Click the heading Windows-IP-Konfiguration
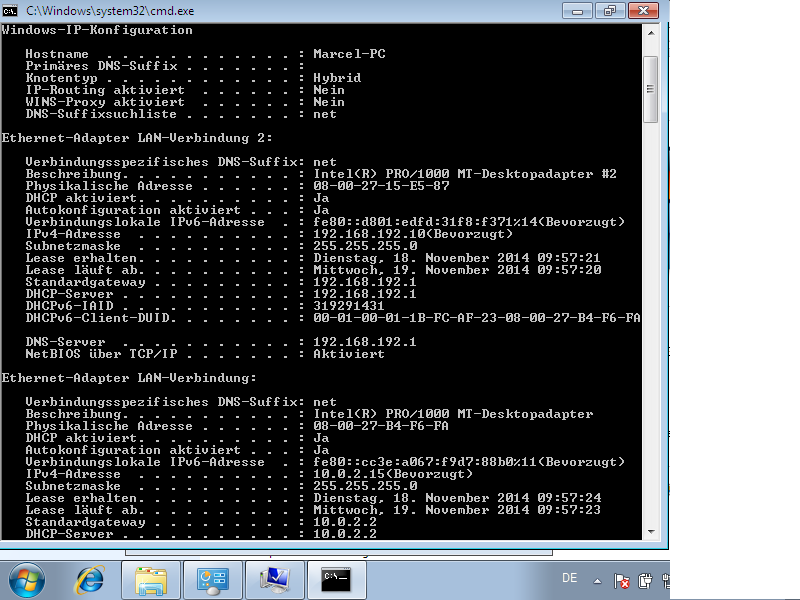The width and height of the screenshot is (800, 600). coord(97,30)
